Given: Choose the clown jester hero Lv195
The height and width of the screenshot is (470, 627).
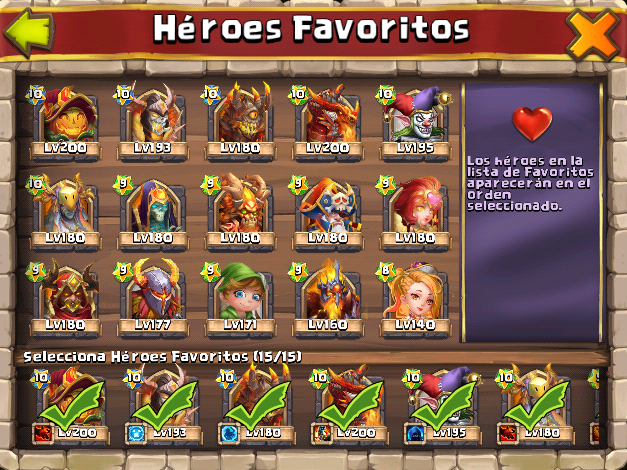Looking at the screenshot, I should [416, 122].
